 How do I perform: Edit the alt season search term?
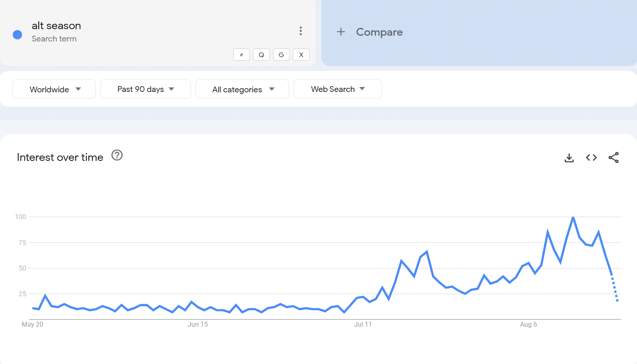[x=56, y=26]
